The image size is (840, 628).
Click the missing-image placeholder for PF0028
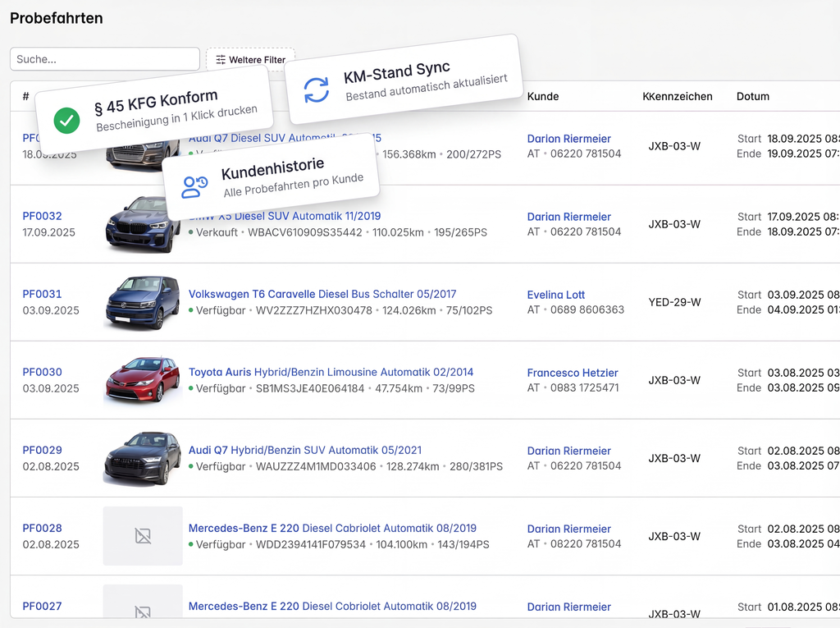(143, 536)
